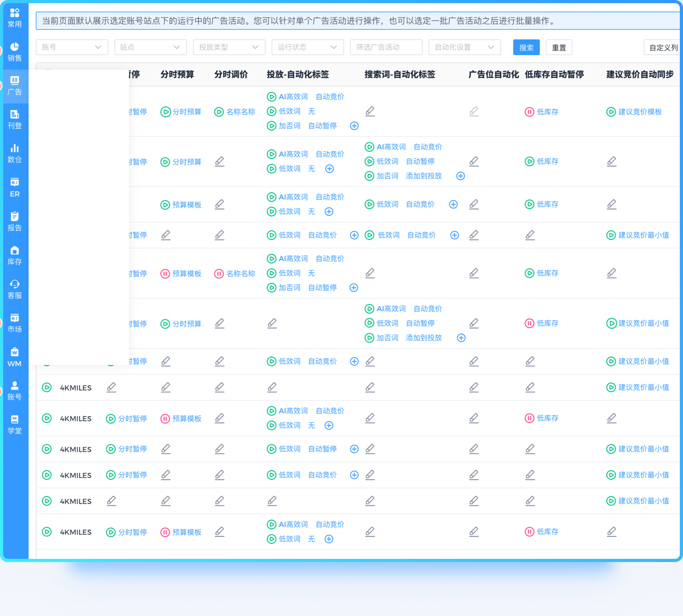
Task: Click the 搜索 button
Action: tap(526, 48)
